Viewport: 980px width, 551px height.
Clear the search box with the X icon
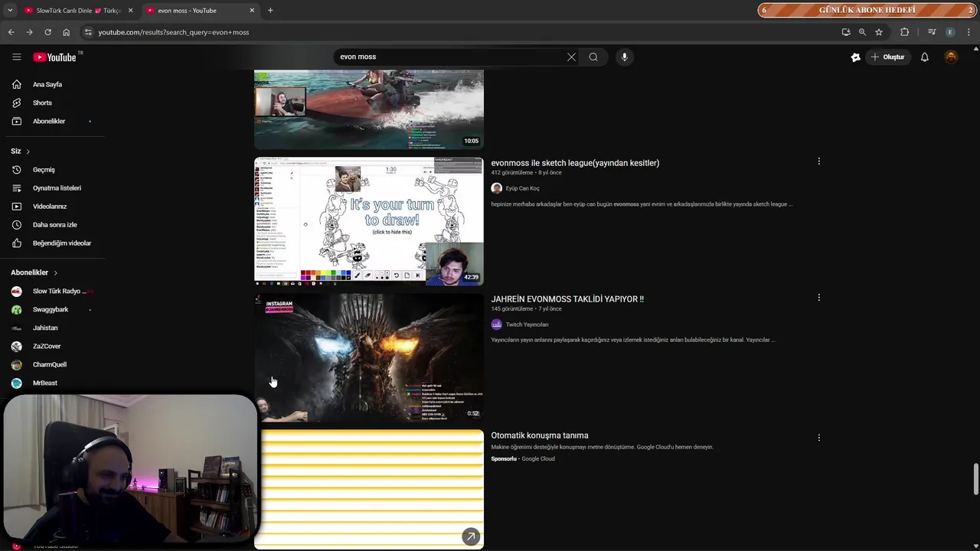pyautogui.click(x=571, y=57)
